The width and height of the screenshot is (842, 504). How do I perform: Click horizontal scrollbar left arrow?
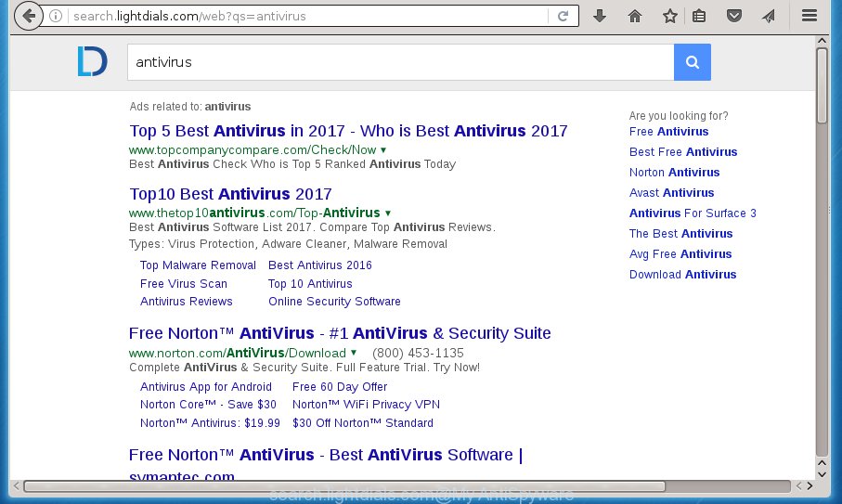[x=16, y=486]
